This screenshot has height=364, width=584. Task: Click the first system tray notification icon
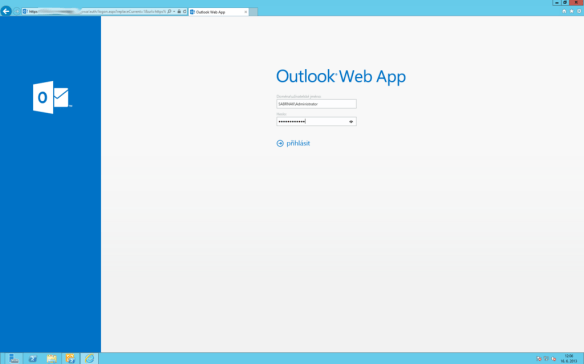pos(539,359)
